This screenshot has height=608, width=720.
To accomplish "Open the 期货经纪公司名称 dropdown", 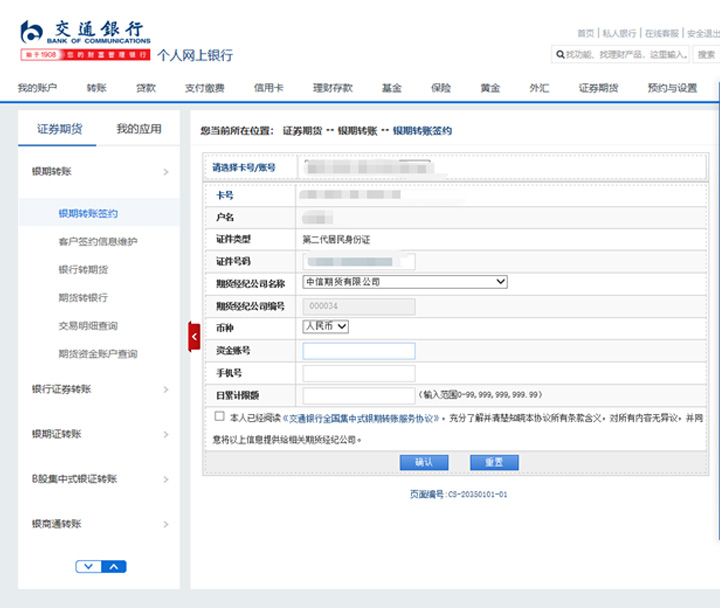I will click(x=405, y=283).
